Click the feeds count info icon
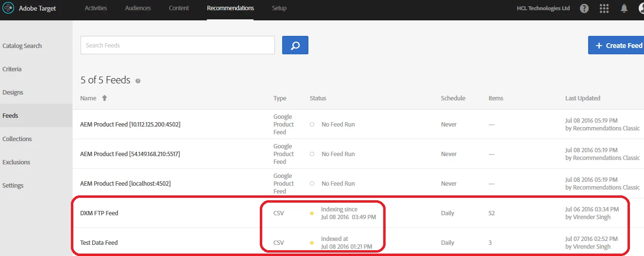This screenshot has height=256, width=644. [138, 81]
